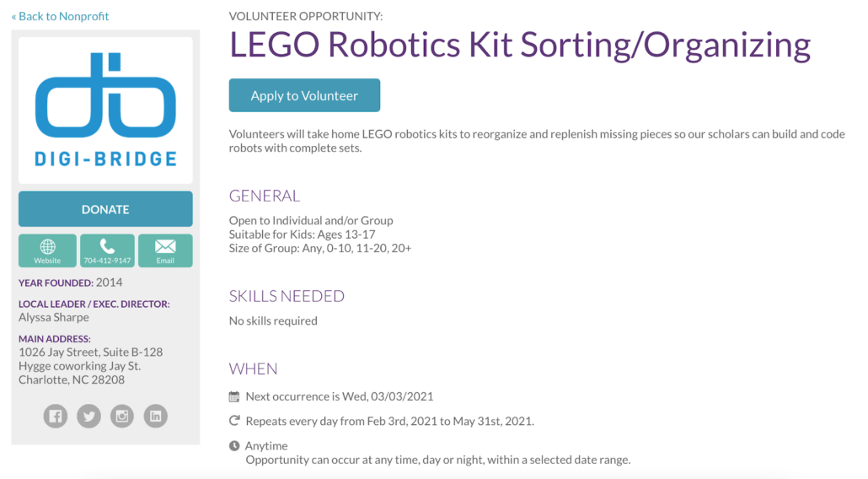Open the LinkedIn social icon
868x479 pixels.
click(x=156, y=416)
